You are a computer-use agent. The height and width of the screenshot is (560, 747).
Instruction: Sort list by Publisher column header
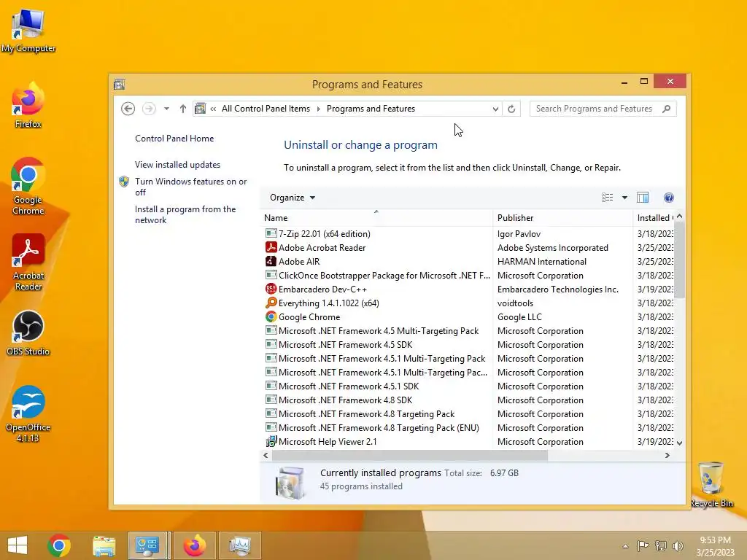coord(562,218)
